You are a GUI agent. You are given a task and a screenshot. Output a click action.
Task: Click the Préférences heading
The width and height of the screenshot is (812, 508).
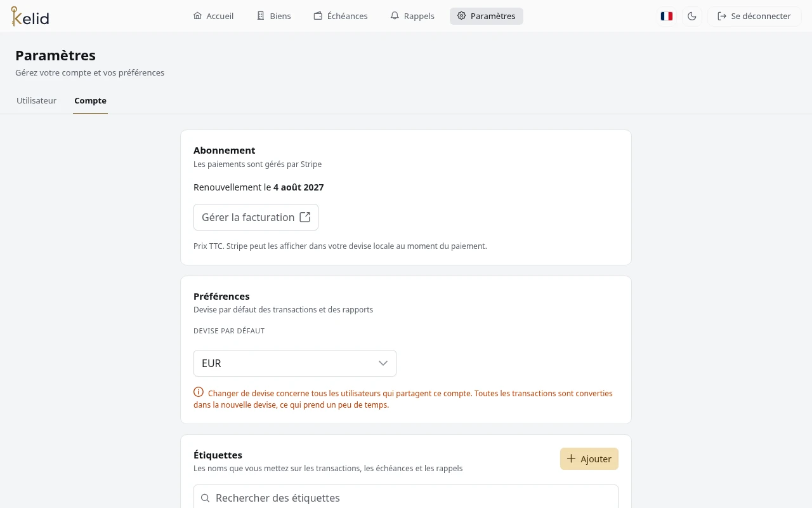point(221,297)
